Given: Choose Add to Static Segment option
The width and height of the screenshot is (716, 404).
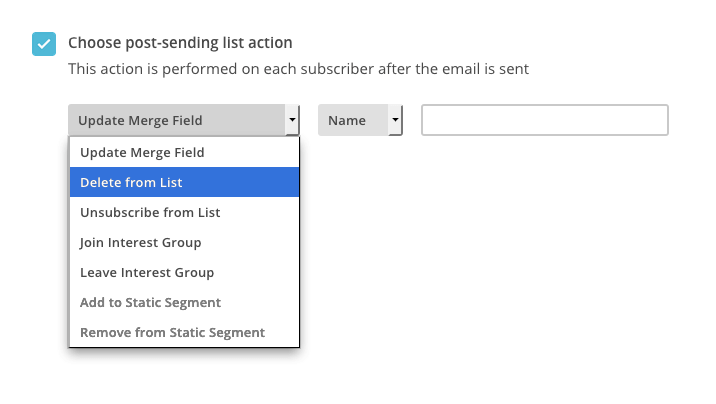Looking at the screenshot, I should pos(184,303).
